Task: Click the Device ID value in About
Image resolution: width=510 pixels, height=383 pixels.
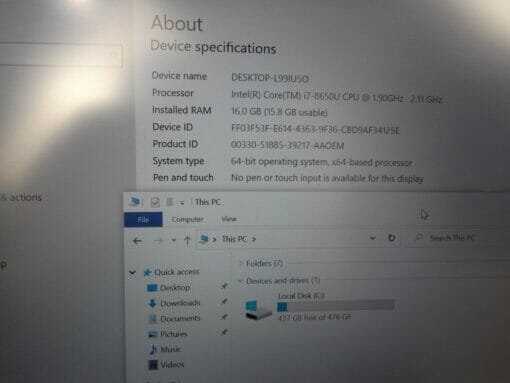Action: point(315,129)
